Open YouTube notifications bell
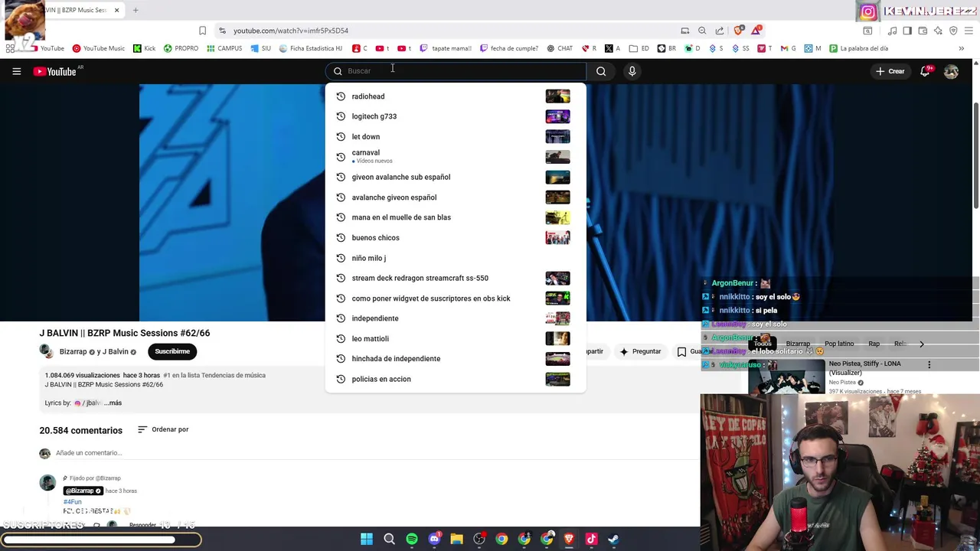980x551 pixels. pyautogui.click(x=926, y=71)
